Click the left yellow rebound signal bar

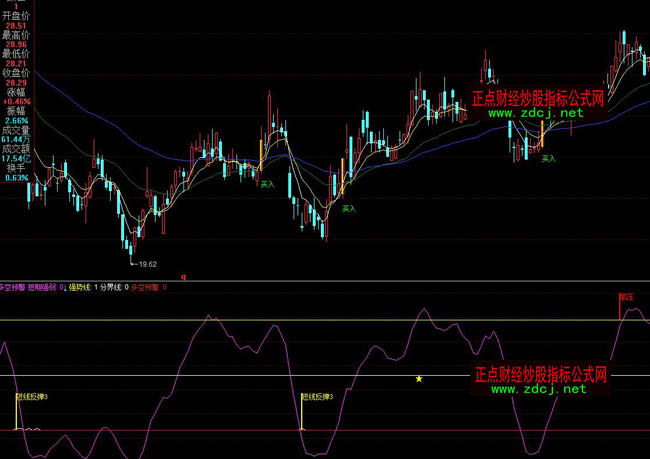point(17,412)
